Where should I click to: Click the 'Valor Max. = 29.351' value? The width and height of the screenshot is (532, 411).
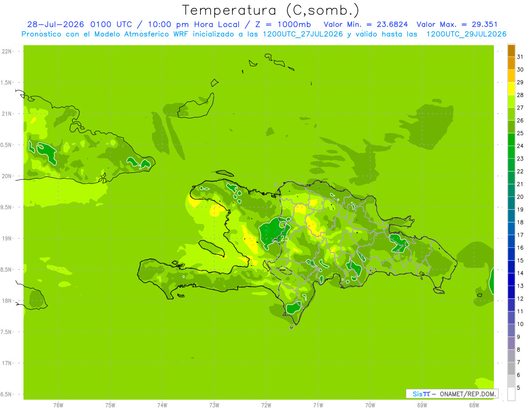(x=457, y=24)
